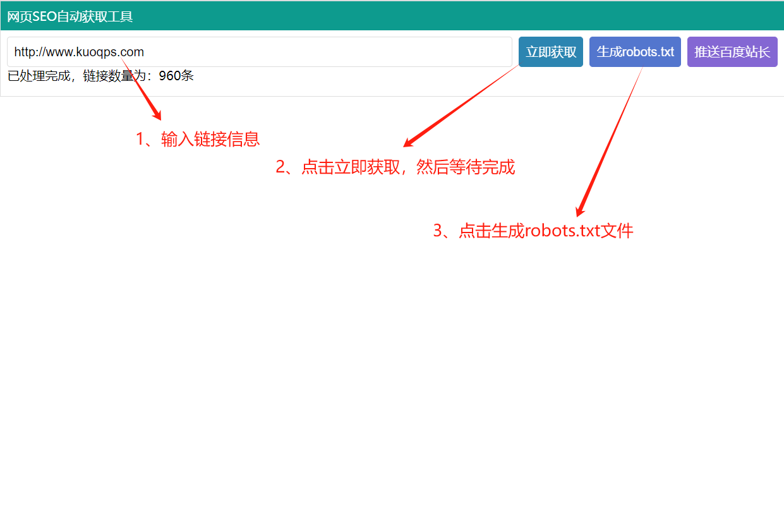Click the annotation 1、输入链接信息
Image resolution: width=784 pixels, height=532 pixels.
tap(198, 139)
